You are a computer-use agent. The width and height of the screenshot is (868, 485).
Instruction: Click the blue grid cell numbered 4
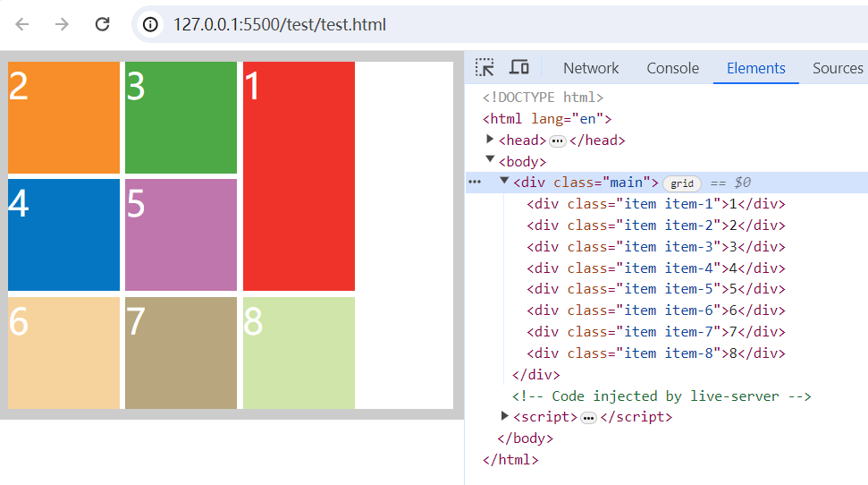(x=63, y=235)
